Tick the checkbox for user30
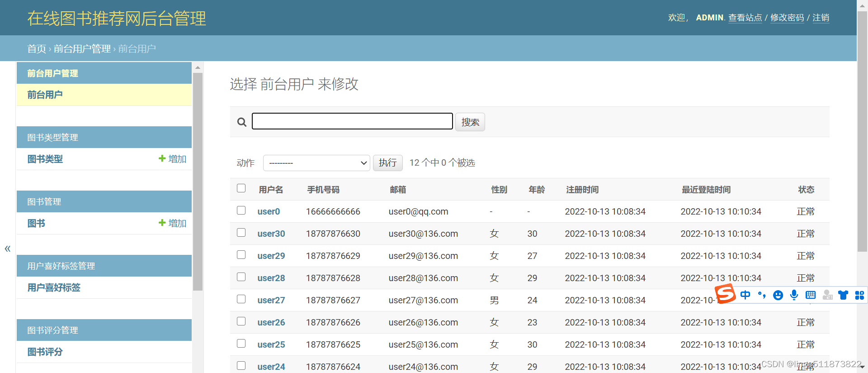This screenshot has width=868, height=373. tap(241, 233)
